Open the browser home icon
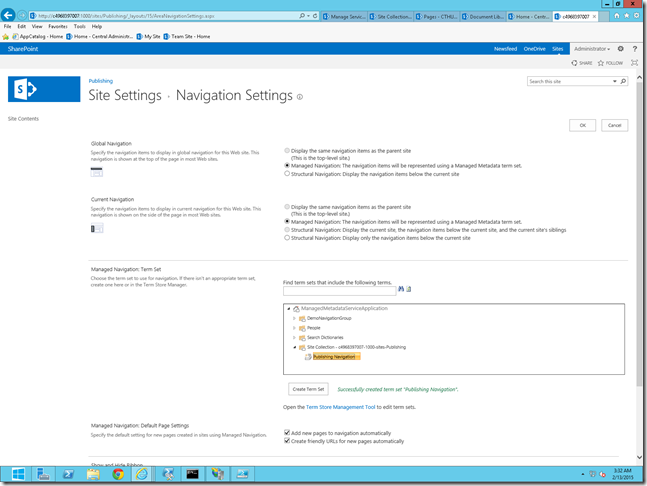This screenshot has height=486, width=647. pos(616,15)
